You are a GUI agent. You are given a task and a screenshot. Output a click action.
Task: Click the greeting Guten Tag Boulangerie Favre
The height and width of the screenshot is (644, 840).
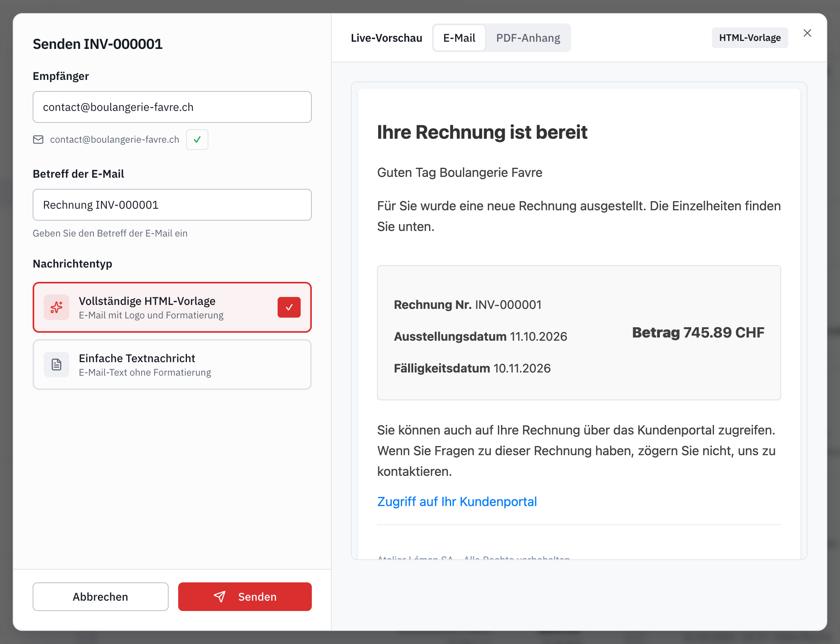460,173
